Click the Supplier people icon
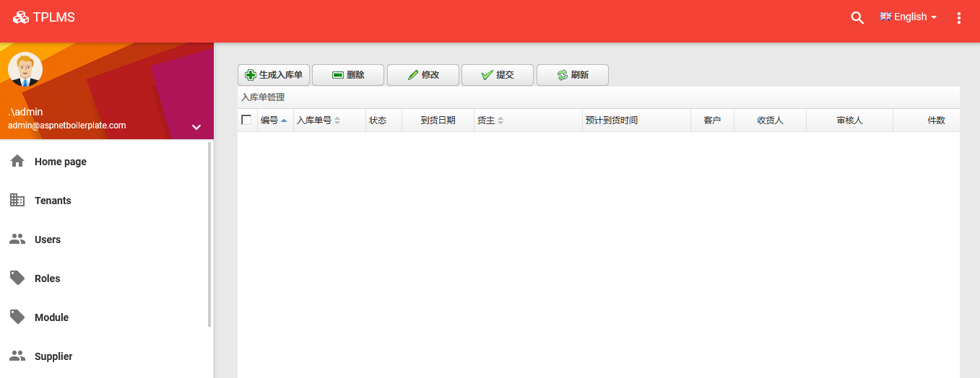 17,356
